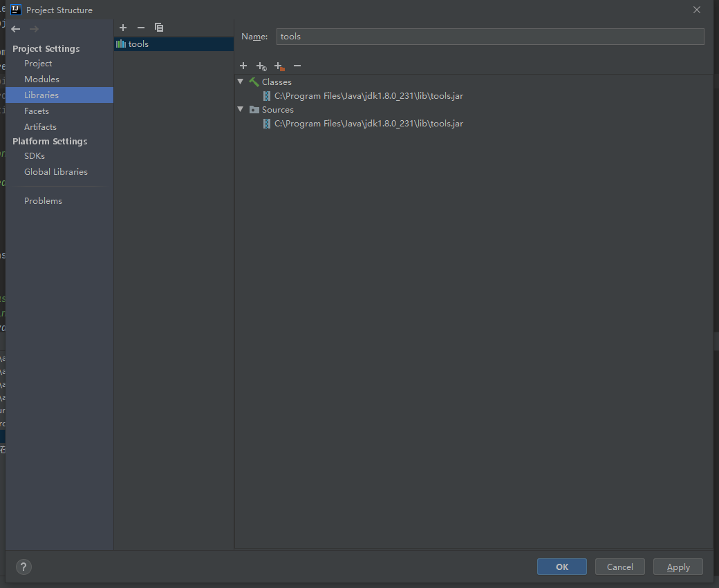719x588 pixels.
Task: Select tools.jar path under Classes
Action: pos(368,96)
